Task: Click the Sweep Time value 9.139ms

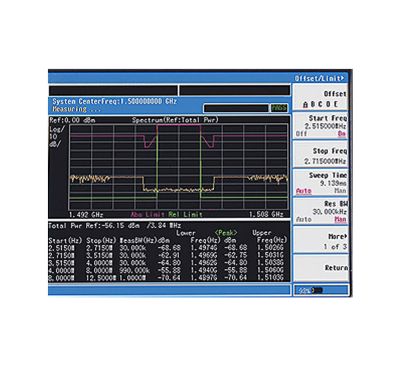Action: coord(333,183)
